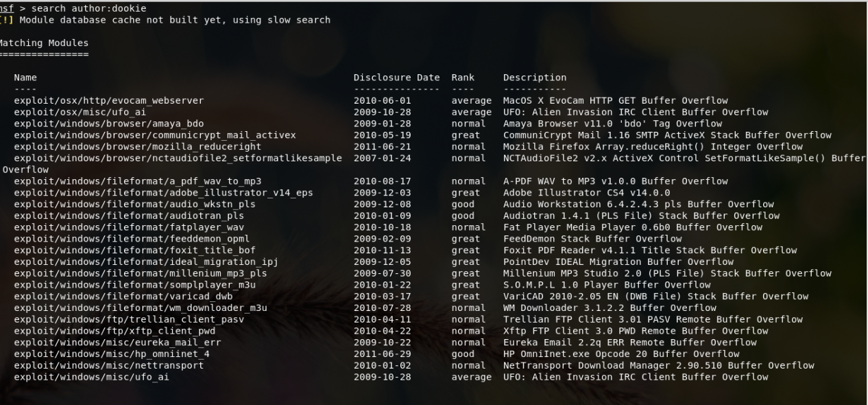Select module exploit/windows/fileformat/varicad_dwb
Screen dimensions: 868x405
(123, 297)
